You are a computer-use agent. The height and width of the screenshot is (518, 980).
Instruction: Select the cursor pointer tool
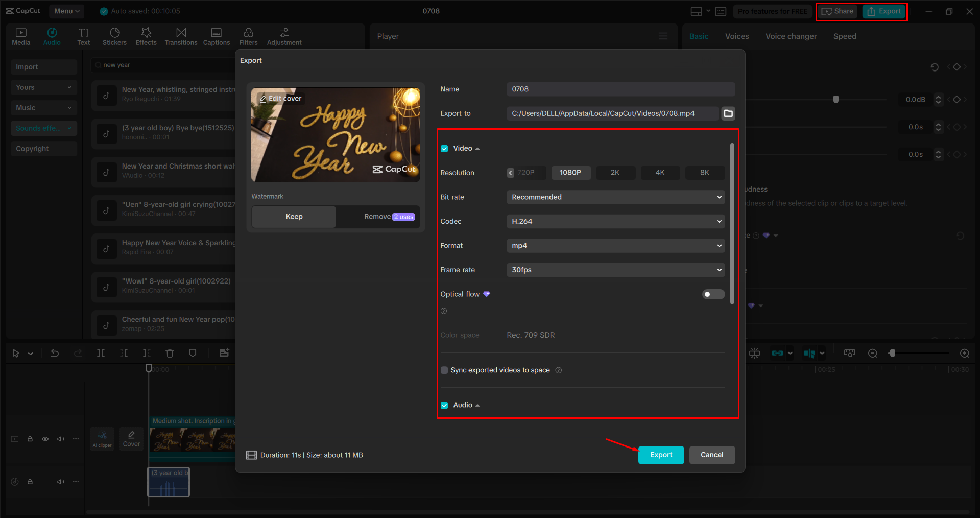tap(16, 353)
